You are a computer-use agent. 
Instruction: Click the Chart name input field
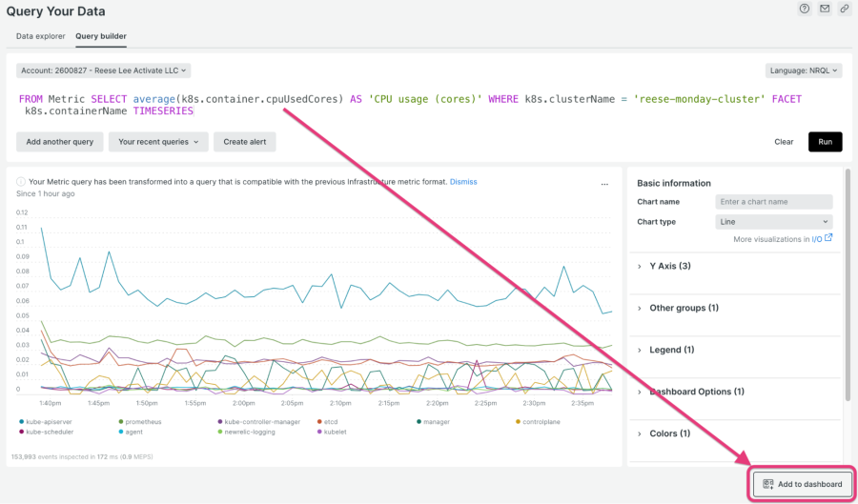(773, 202)
